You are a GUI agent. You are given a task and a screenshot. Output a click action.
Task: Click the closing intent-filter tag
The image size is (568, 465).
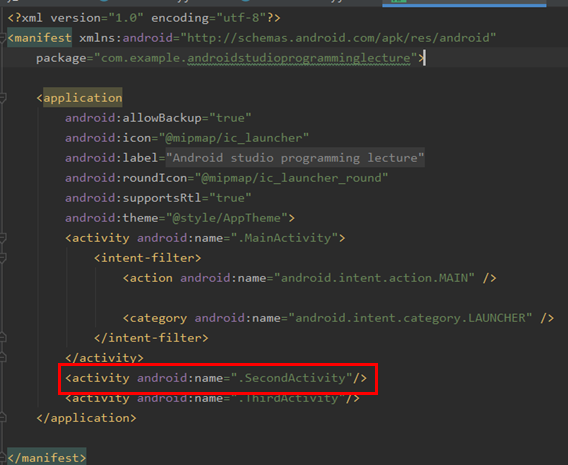pos(151,338)
